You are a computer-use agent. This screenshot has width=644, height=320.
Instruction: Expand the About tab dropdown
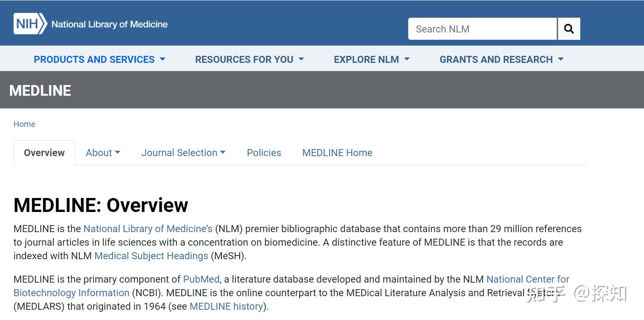(103, 152)
